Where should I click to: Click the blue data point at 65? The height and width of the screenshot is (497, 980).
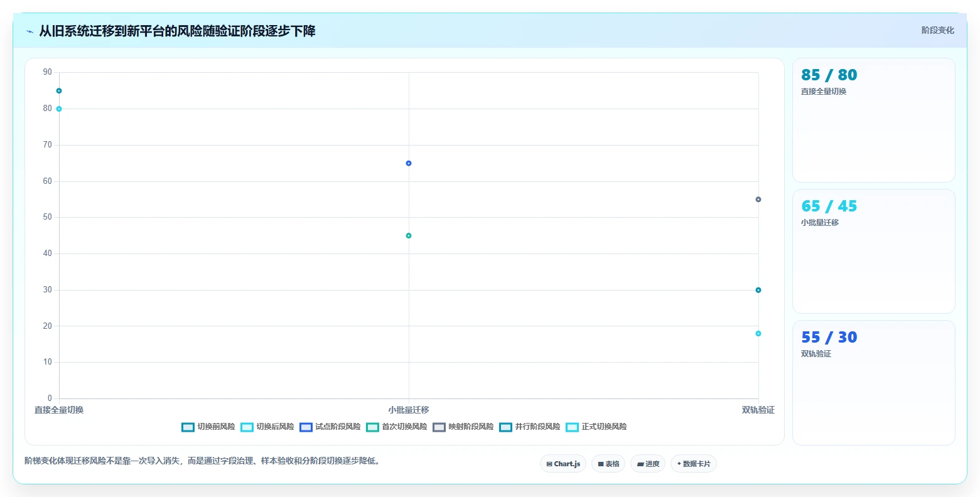(409, 163)
